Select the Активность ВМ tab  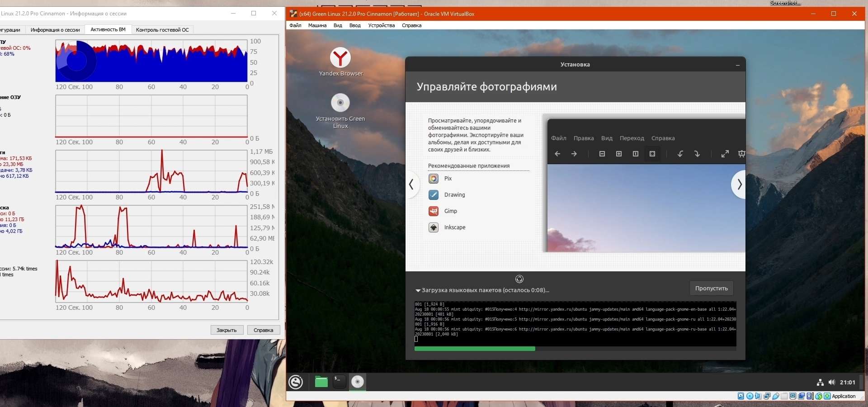click(x=108, y=29)
